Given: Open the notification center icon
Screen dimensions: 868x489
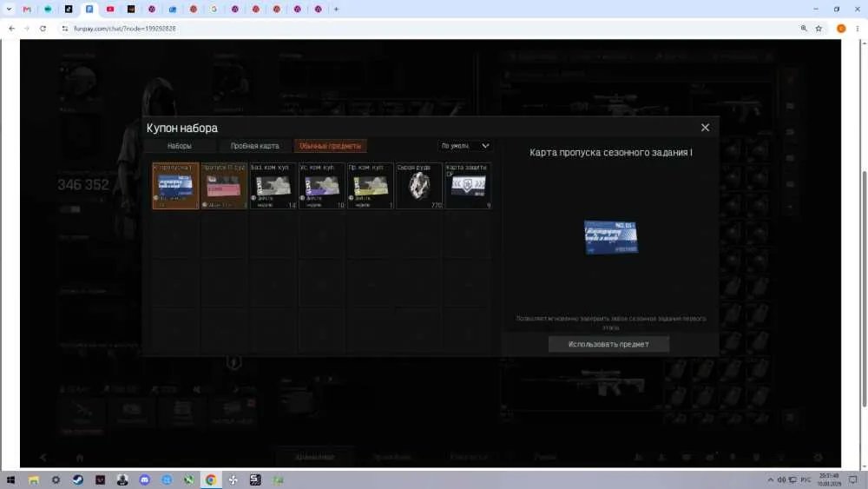Looking at the screenshot, I should tap(853, 480).
